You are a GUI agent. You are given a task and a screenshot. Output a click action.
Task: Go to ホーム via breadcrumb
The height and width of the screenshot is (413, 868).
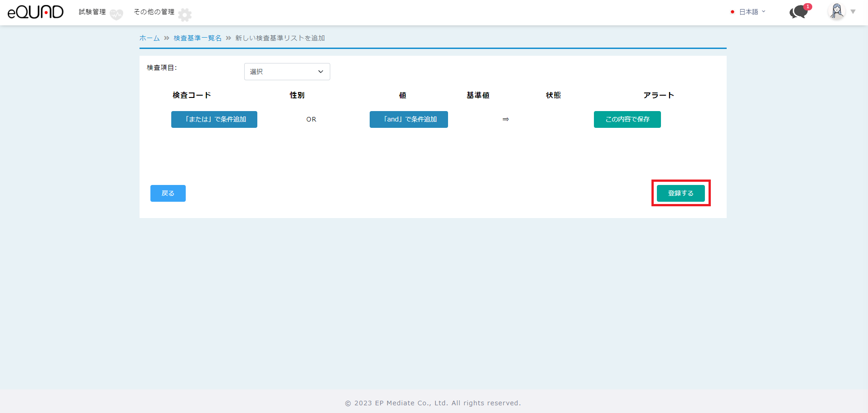coord(149,38)
